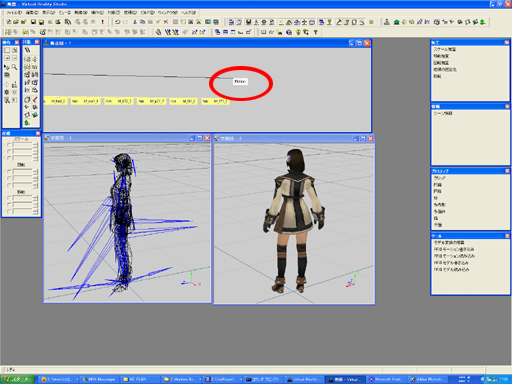Open the Edit menu
Screen dimensions: 512x384
pyautogui.click(x=32, y=13)
